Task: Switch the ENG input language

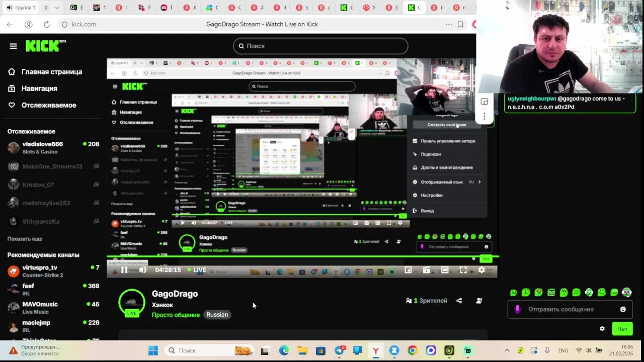Action: (x=563, y=350)
